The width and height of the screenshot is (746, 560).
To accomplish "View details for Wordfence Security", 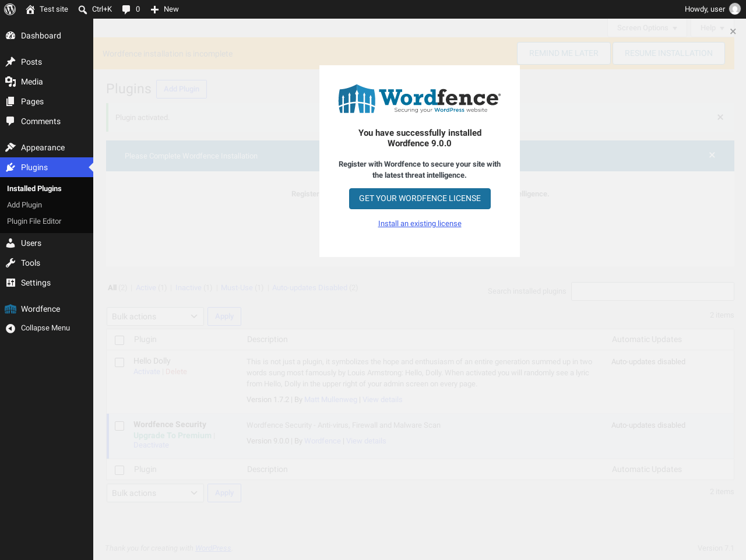I will pos(366,441).
